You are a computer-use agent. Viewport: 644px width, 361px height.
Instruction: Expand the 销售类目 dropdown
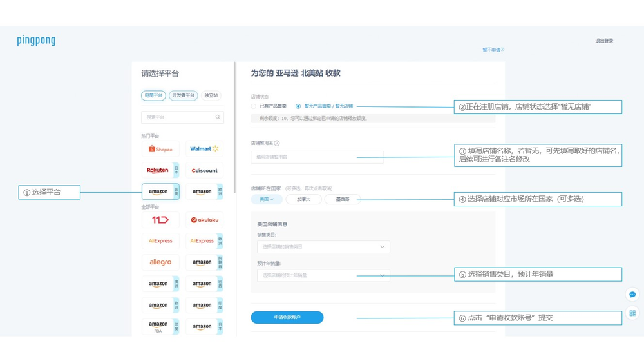(323, 247)
